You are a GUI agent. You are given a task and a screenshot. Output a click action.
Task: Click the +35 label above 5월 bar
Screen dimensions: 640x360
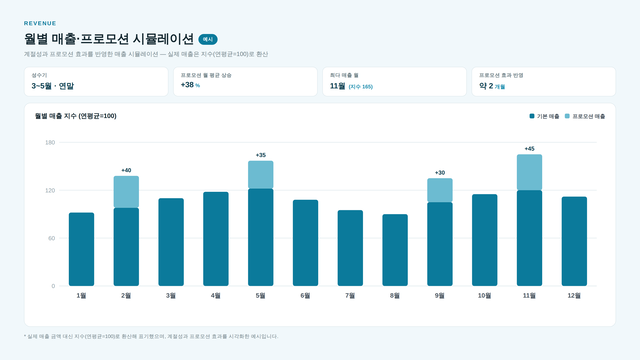(260, 155)
